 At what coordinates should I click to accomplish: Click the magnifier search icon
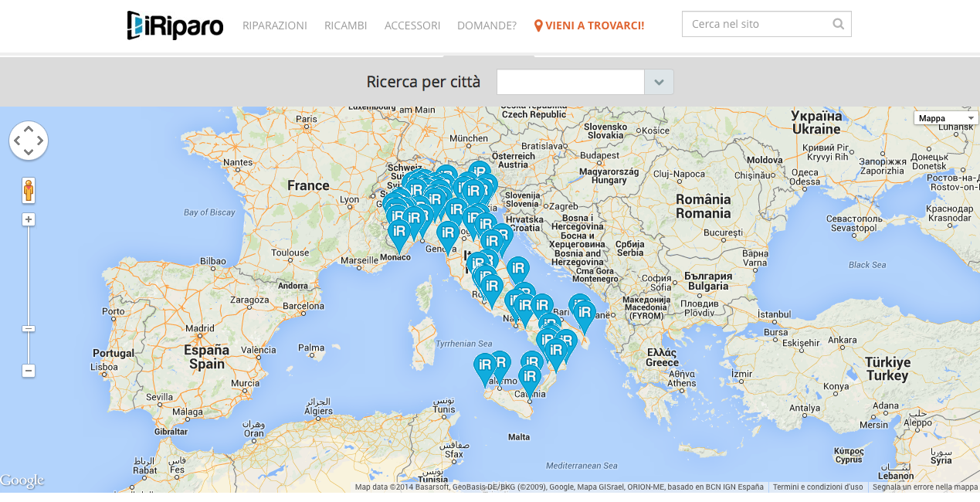point(839,24)
